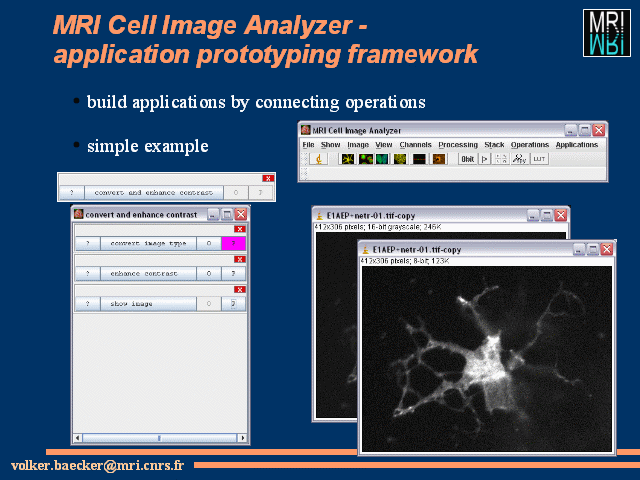
Task: Click the help '?' button beside 'show image'
Action: (x=88, y=304)
